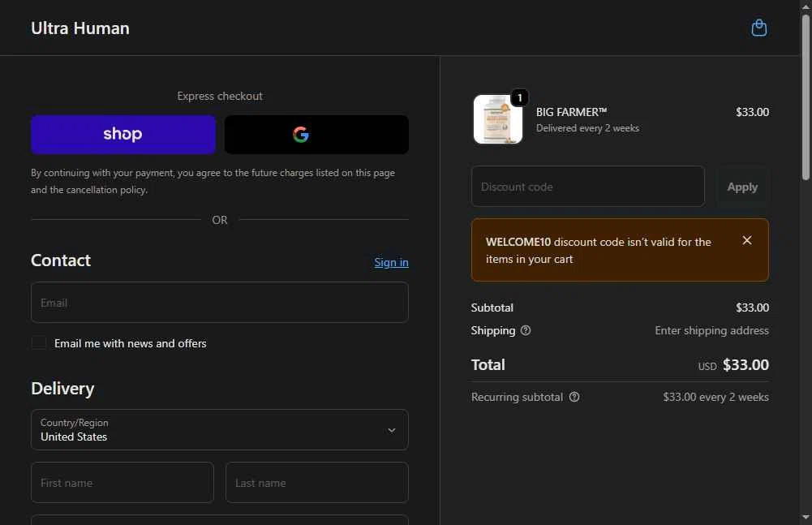
Task: Select the BIG FARMER™ product name
Action: point(571,112)
